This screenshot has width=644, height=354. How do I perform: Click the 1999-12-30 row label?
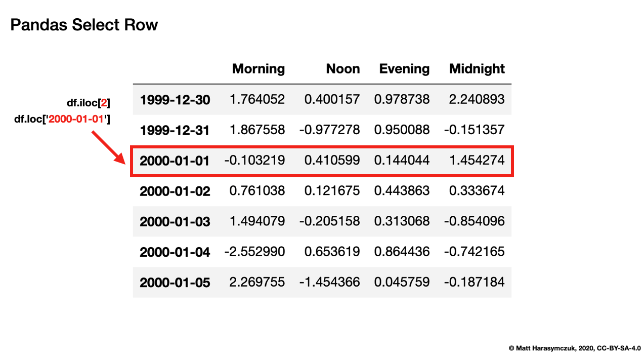176,100
